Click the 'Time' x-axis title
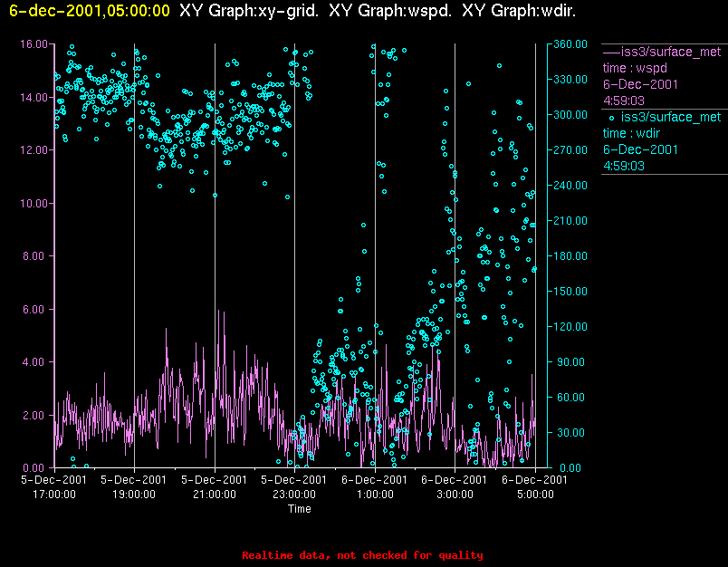Viewport: 728px width, 567px height. [x=299, y=509]
